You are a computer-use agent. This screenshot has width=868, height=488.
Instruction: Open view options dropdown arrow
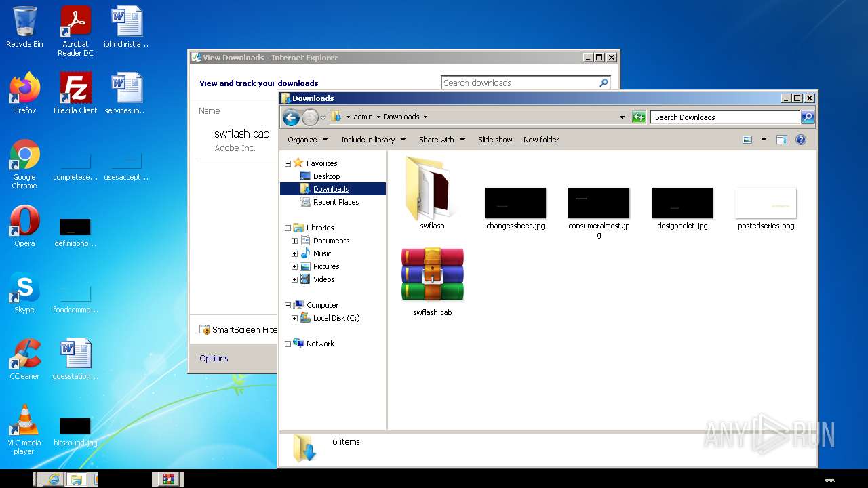click(x=764, y=140)
